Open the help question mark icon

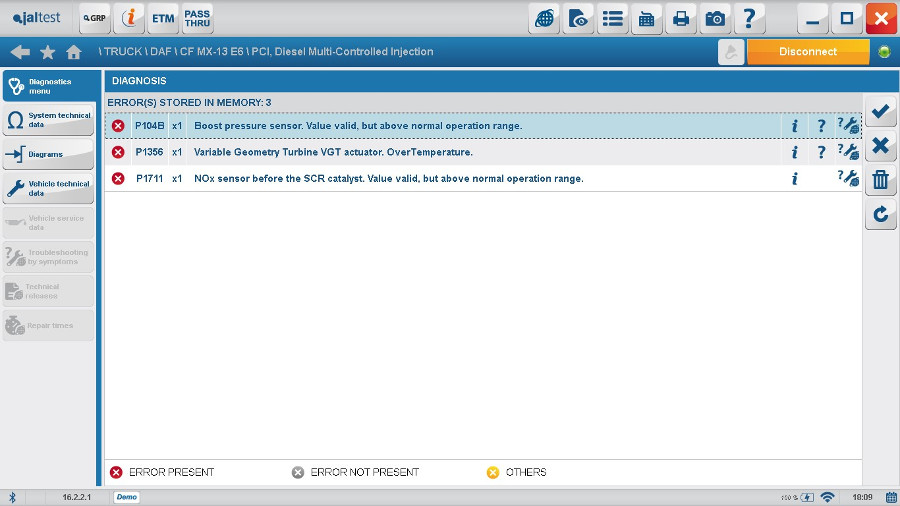[x=749, y=19]
